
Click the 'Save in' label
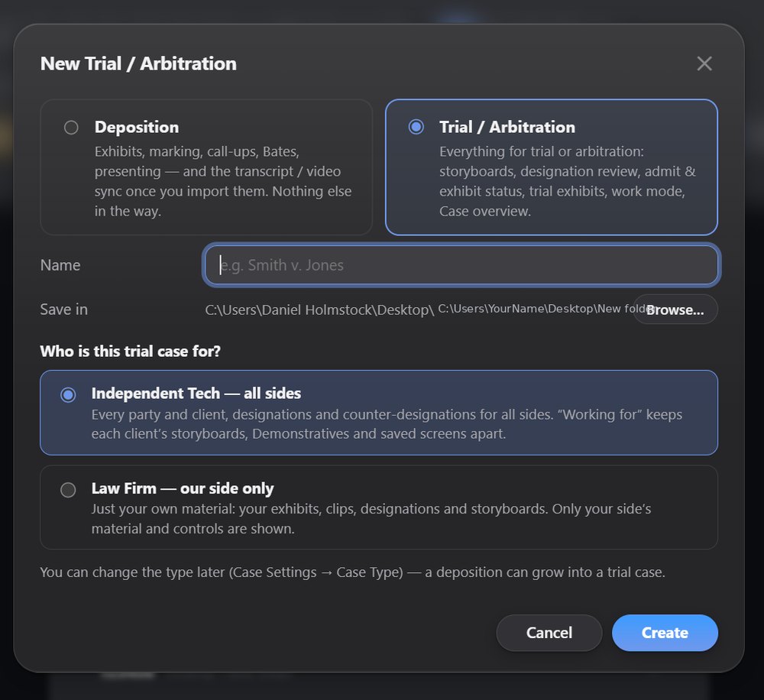click(x=64, y=309)
